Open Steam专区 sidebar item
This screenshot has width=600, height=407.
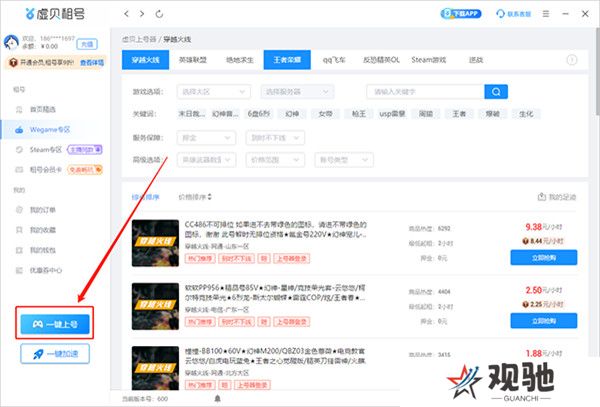(x=46, y=150)
